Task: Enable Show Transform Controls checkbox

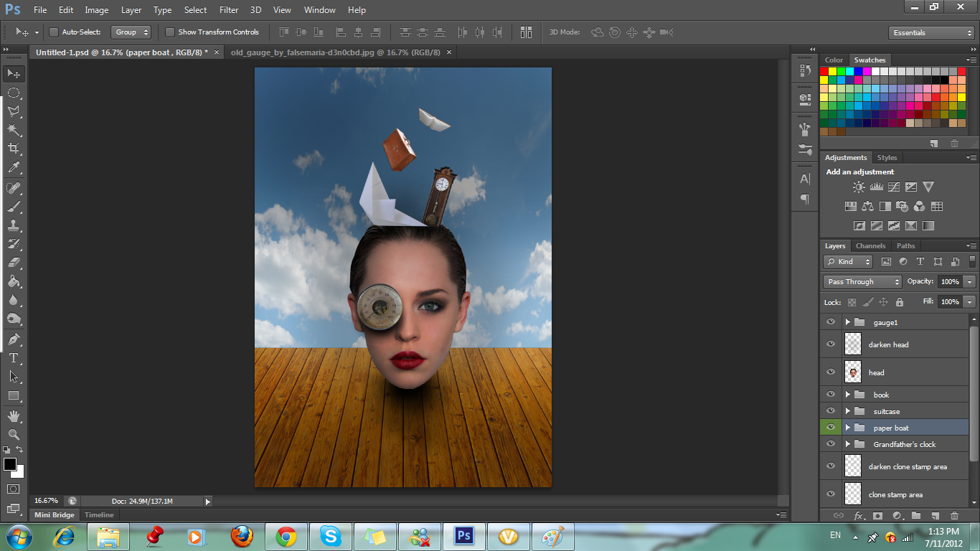Action: pyautogui.click(x=170, y=32)
